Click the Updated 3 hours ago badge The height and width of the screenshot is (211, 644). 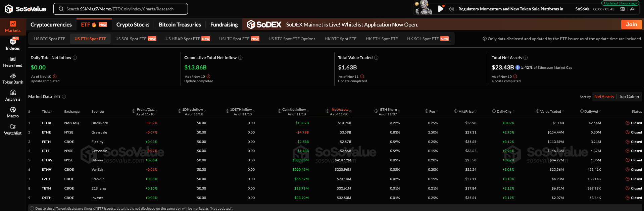(x=620, y=3)
